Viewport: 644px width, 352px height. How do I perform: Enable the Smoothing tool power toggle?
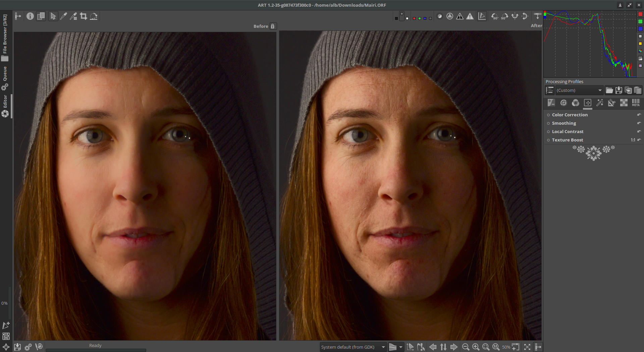point(548,123)
